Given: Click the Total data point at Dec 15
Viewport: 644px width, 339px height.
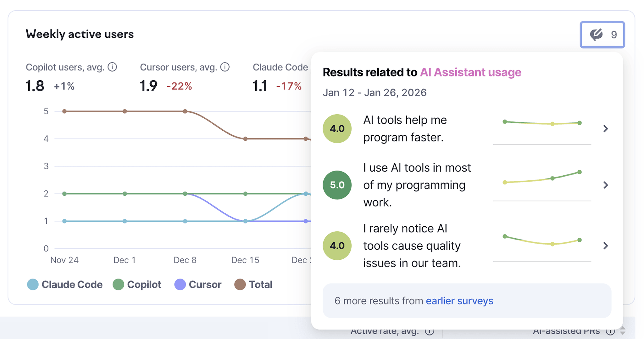Looking at the screenshot, I should tap(245, 139).
